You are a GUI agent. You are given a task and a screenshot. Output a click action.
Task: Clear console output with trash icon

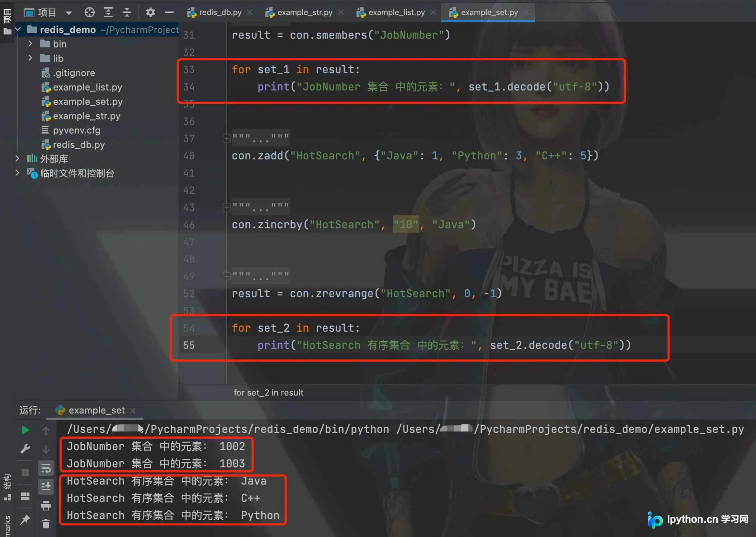(46, 524)
